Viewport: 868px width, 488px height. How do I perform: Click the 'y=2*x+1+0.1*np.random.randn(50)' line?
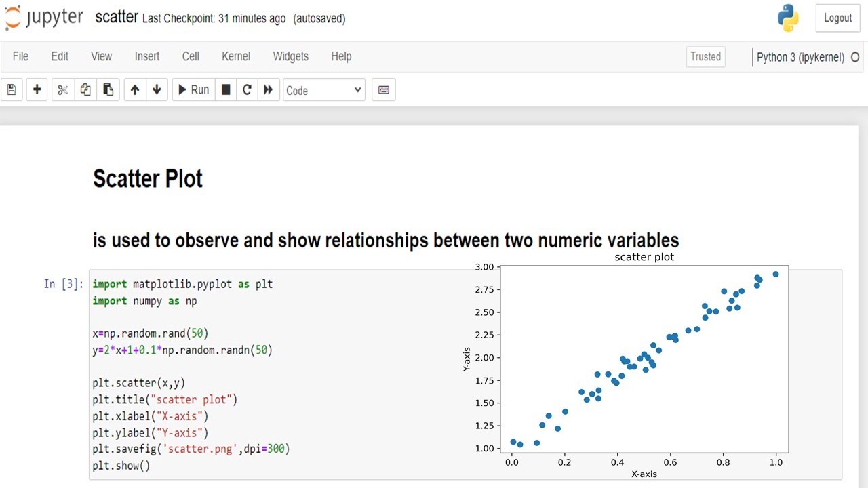pyautogui.click(x=182, y=350)
